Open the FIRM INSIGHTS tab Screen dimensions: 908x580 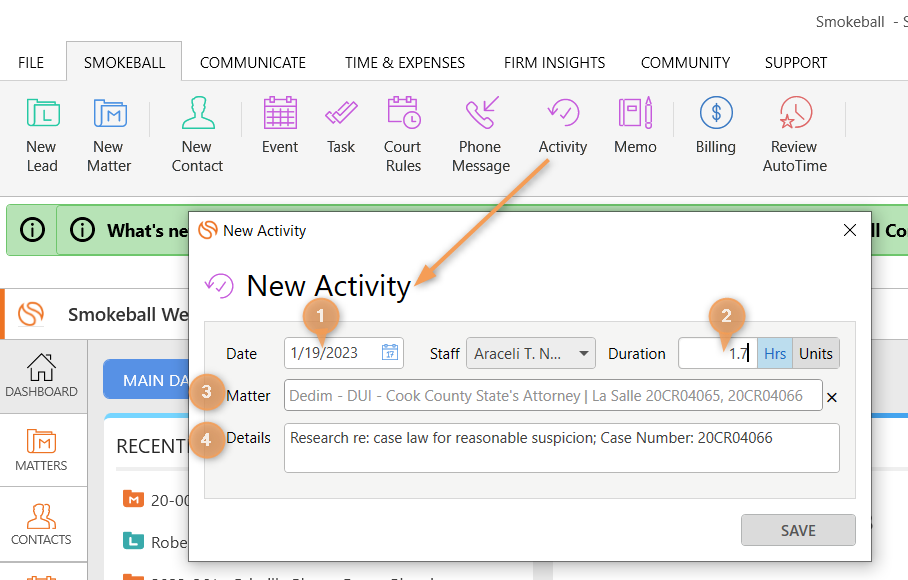[x=554, y=63]
